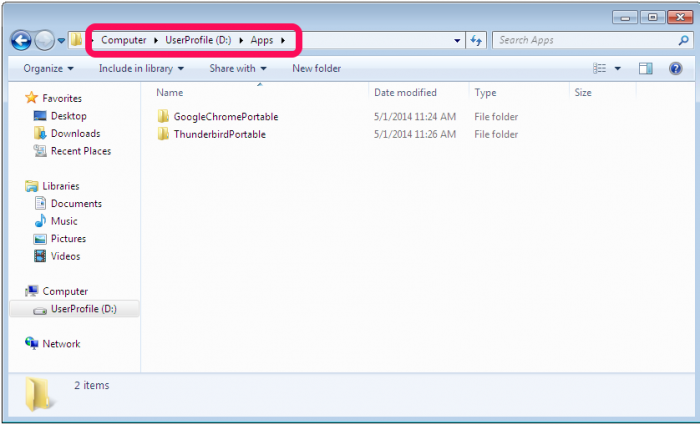Select Network in the navigation pane
The width and height of the screenshot is (700, 425).
click(61, 344)
